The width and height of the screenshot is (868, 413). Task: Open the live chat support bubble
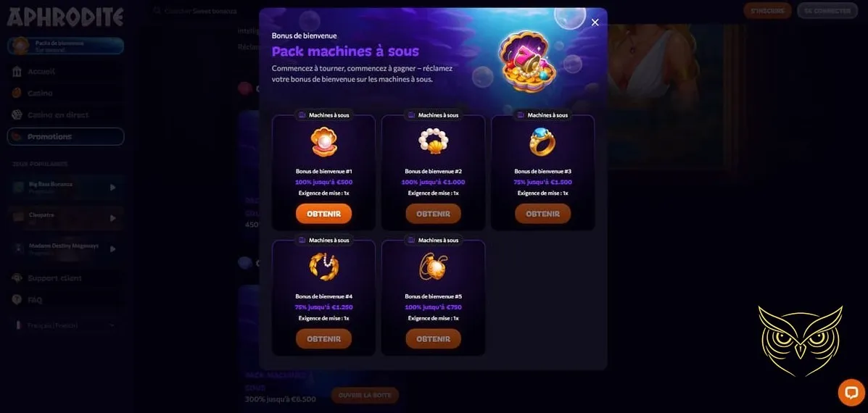[x=851, y=393]
